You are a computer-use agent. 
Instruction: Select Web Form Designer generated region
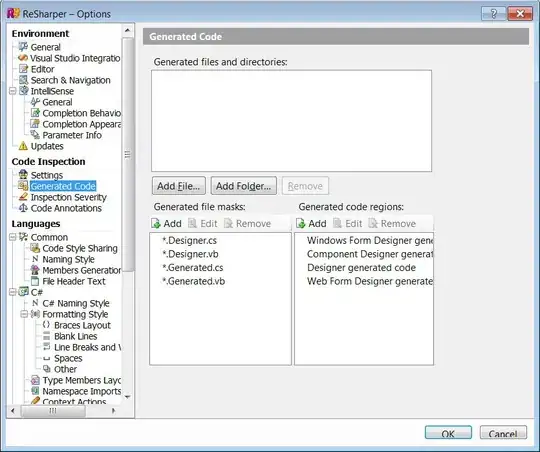tap(370, 281)
